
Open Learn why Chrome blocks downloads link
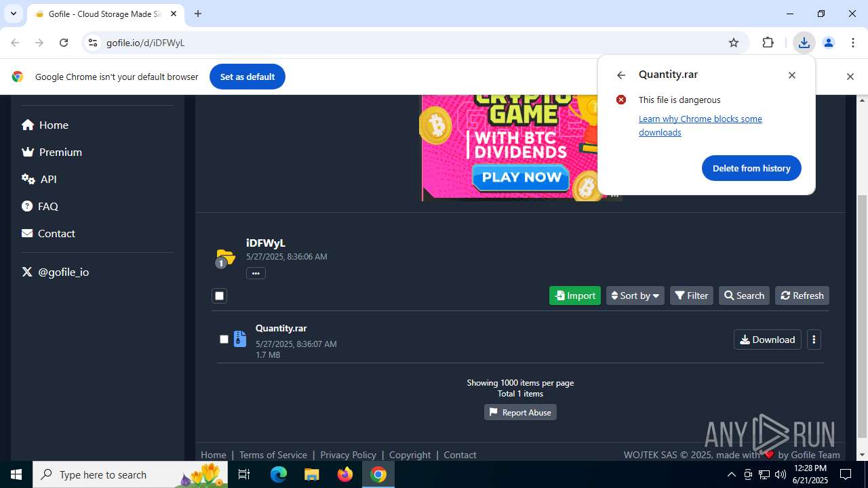[x=701, y=125]
